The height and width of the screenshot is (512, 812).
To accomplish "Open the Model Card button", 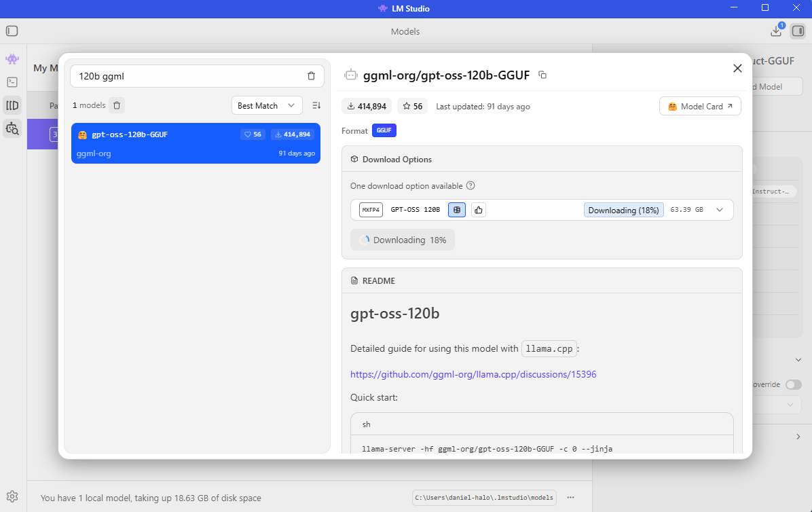I will (700, 107).
